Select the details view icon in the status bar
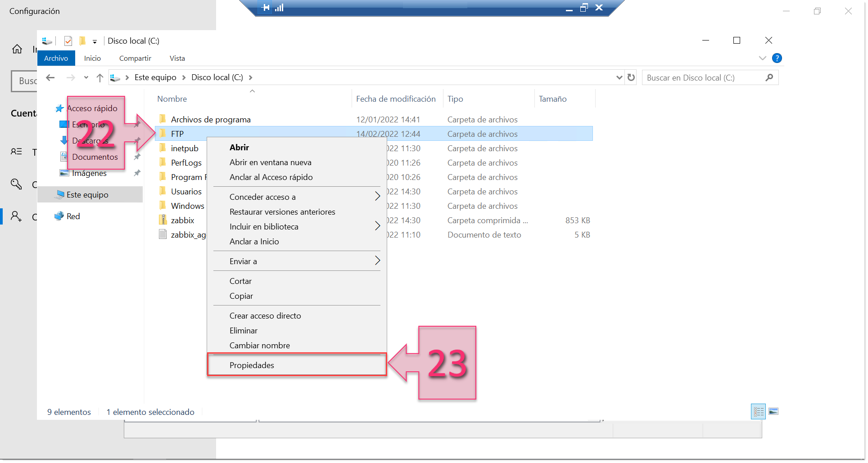Viewport: 868px width, 463px height. click(x=758, y=411)
